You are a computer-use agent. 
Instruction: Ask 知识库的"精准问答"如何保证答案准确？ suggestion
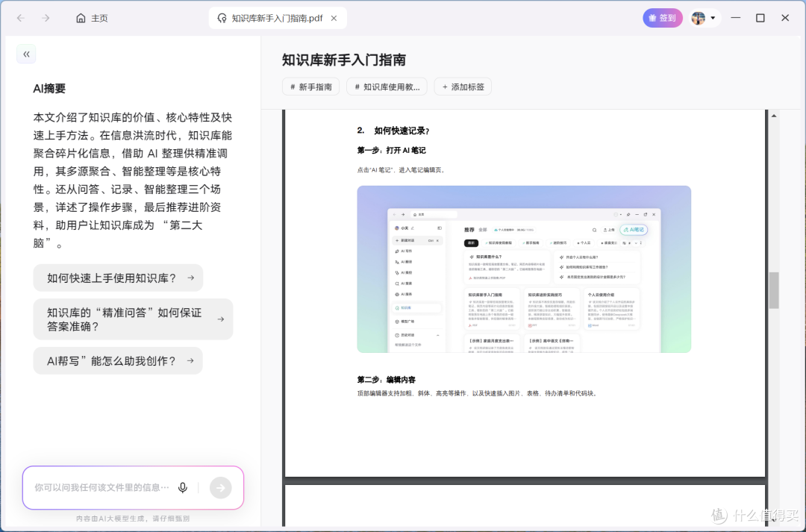(133, 319)
